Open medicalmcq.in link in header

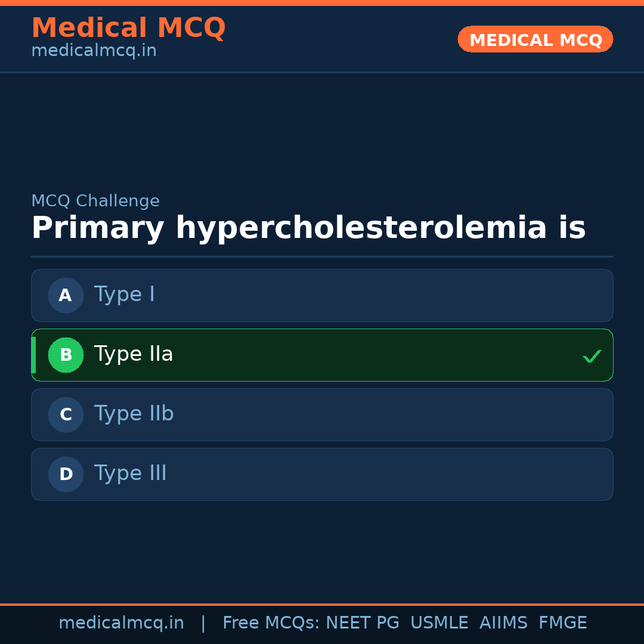94,51
